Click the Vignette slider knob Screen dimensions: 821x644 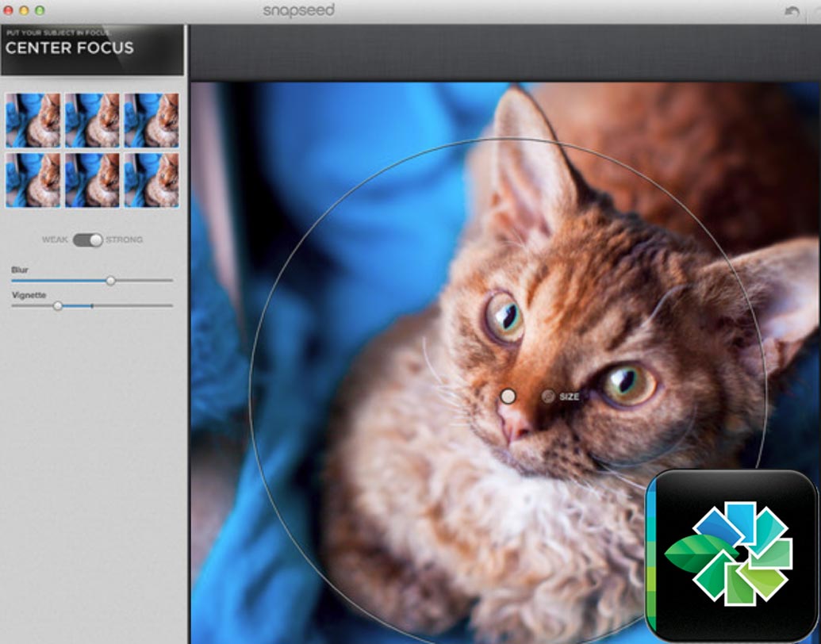[x=58, y=305]
